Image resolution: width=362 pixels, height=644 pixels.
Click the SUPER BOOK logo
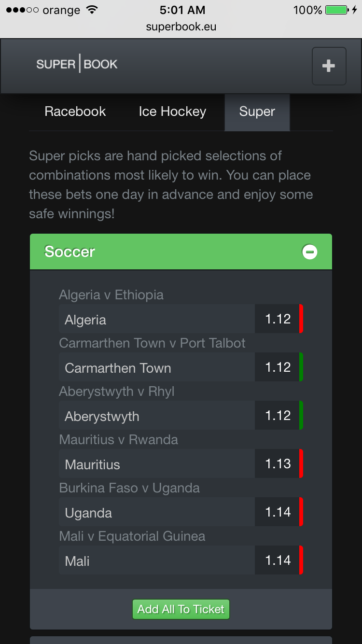[77, 64]
